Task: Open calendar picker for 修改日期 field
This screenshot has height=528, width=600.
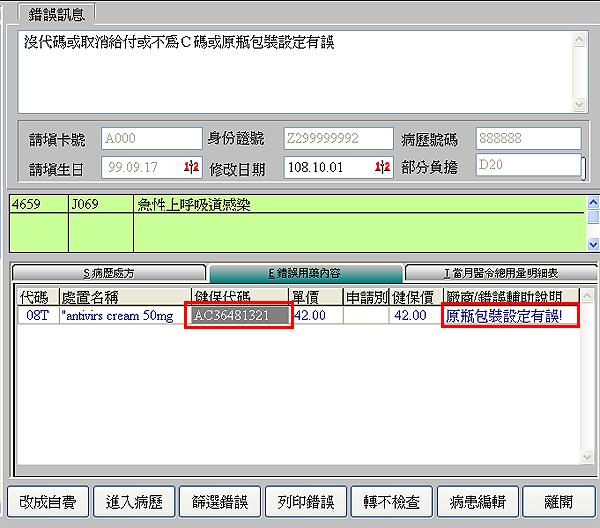Action: [x=382, y=167]
